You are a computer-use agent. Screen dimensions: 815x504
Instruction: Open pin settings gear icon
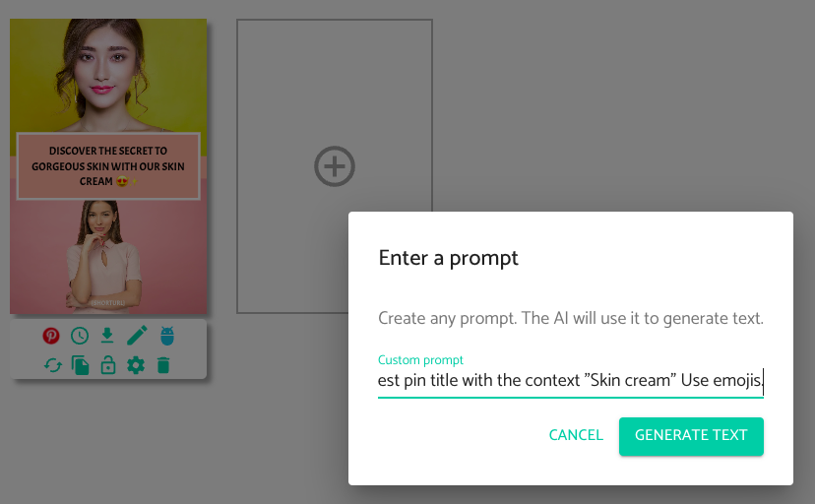coord(136,365)
